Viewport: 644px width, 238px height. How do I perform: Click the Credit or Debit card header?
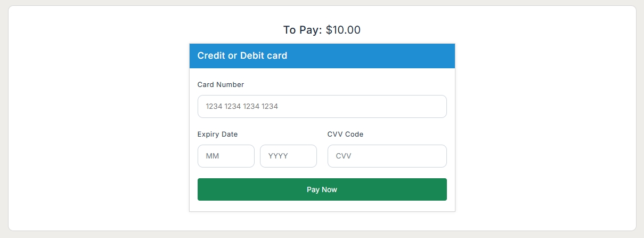pyautogui.click(x=242, y=55)
